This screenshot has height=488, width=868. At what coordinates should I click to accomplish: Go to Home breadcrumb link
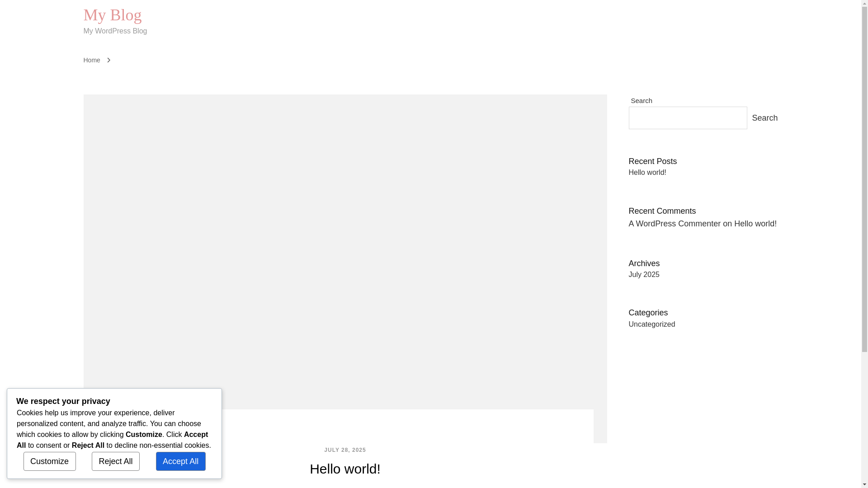tap(91, 60)
